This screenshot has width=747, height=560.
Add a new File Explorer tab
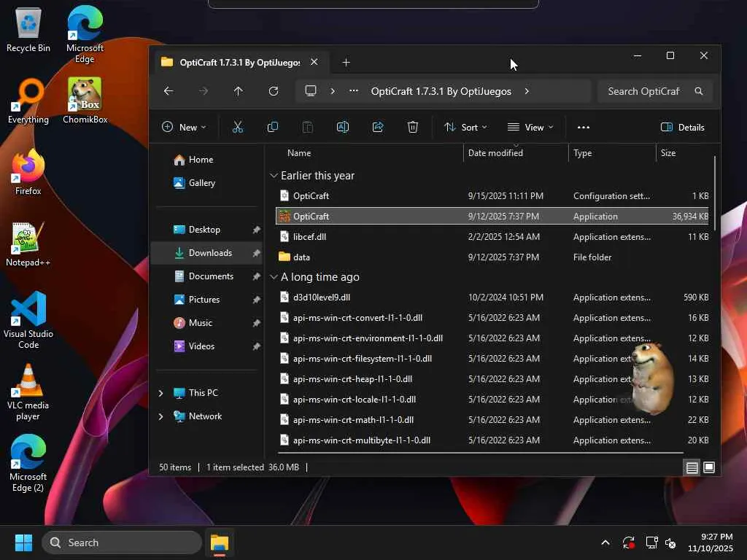point(347,63)
